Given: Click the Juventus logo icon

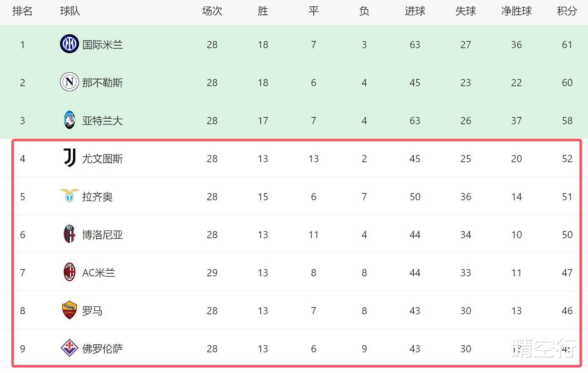Looking at the screenshot, I should pos(69,158).
